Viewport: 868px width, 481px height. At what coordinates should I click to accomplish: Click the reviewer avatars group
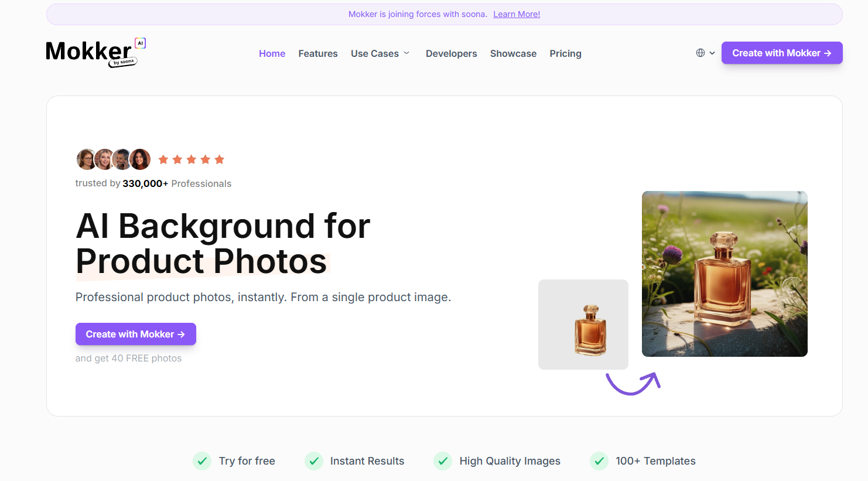point(114,159)
